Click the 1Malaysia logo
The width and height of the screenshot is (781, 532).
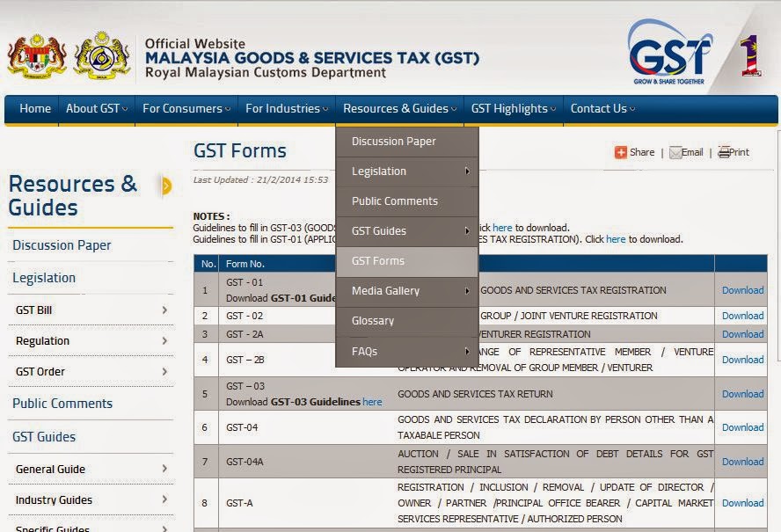click(750, 55)
